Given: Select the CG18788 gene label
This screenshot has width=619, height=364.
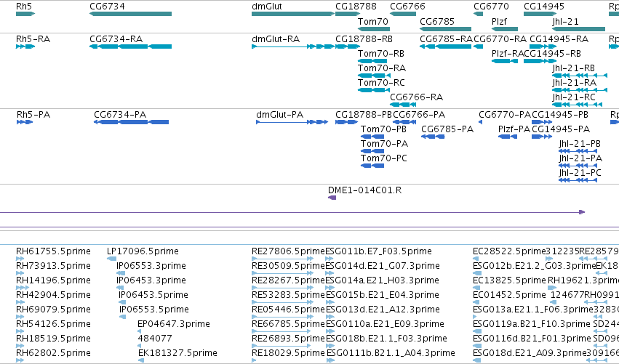Looking at the screenshot, I should click(x=356, y=7).
